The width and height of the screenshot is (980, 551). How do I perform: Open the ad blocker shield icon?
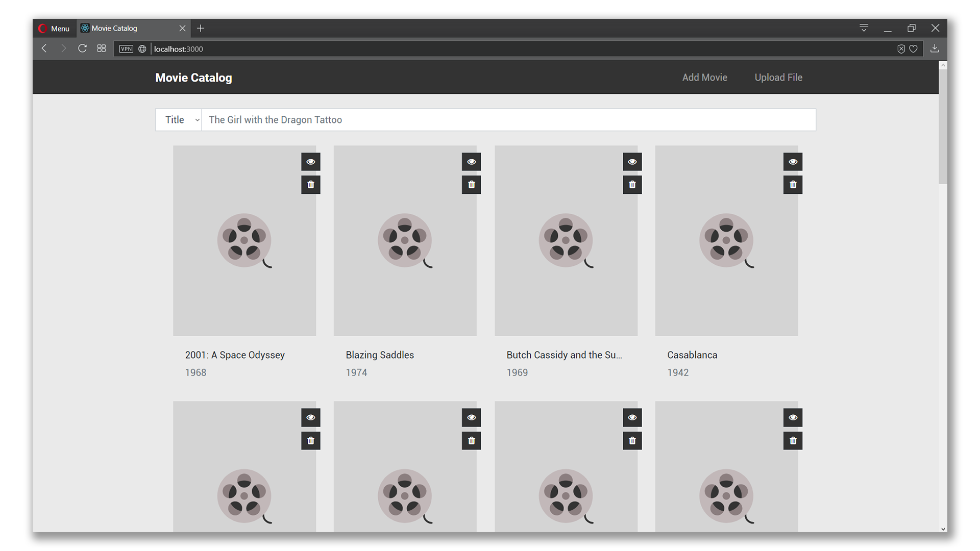pos(901,49)
